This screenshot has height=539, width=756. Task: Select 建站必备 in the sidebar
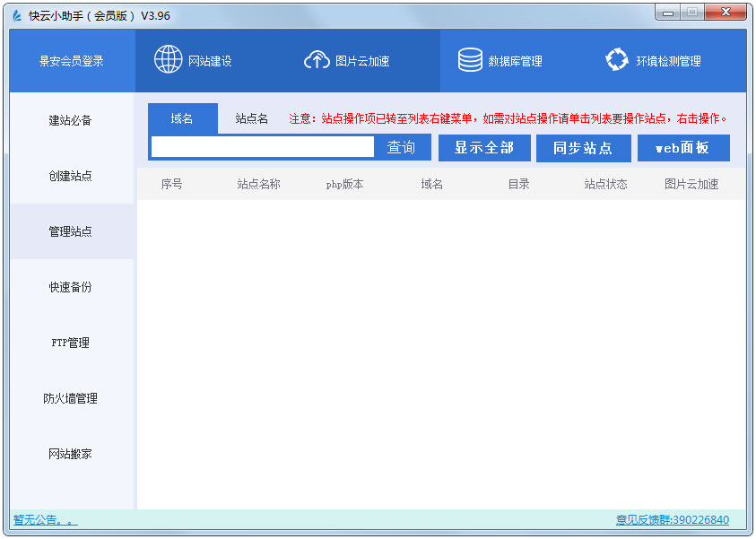71,120
